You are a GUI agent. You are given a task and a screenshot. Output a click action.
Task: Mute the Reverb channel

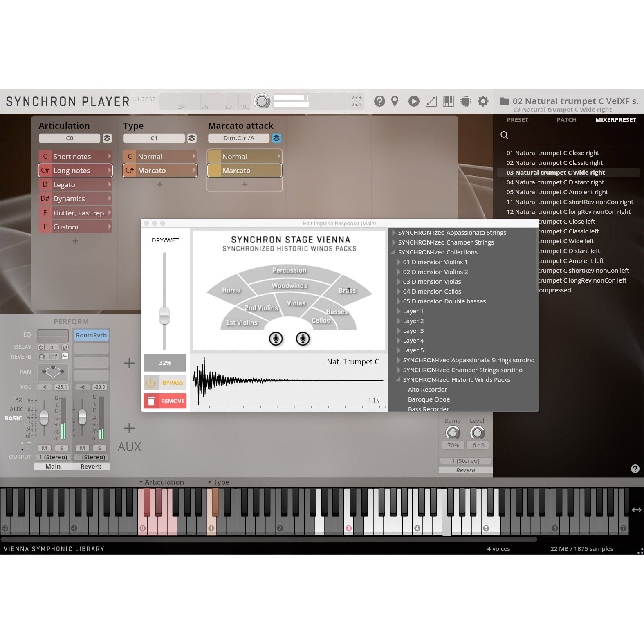click(82, 448)
